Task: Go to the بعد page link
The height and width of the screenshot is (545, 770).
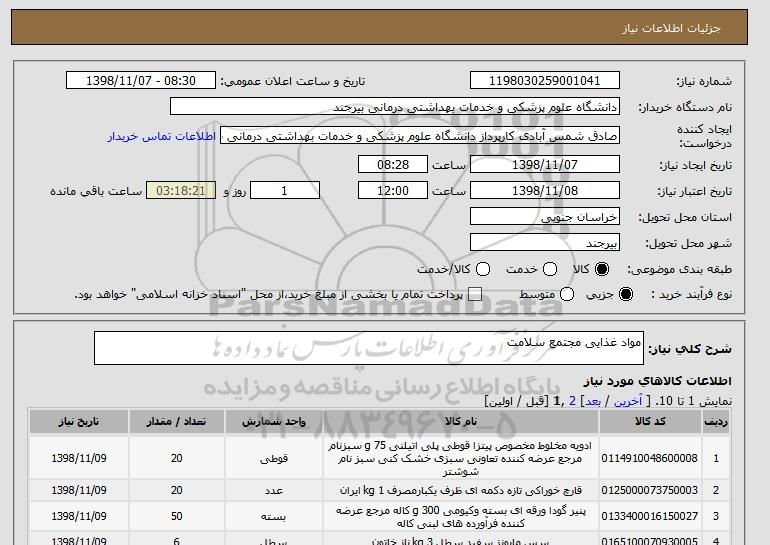Action: 593,401
